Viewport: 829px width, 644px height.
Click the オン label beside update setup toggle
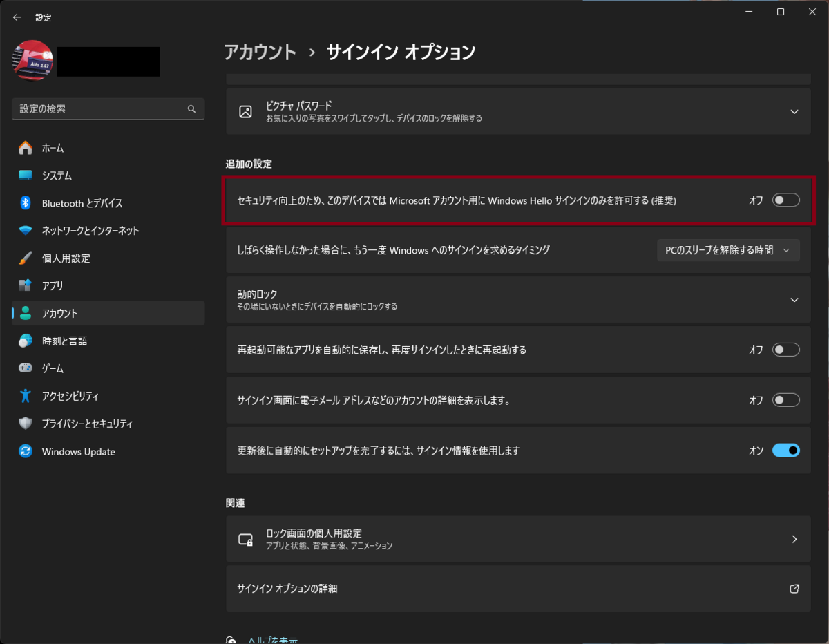[756, 451]
